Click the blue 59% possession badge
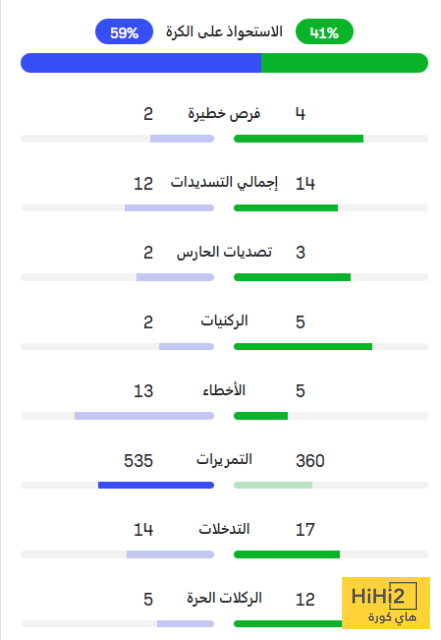The height and width of the screenshot is (640, 441). tap(124, 31)
